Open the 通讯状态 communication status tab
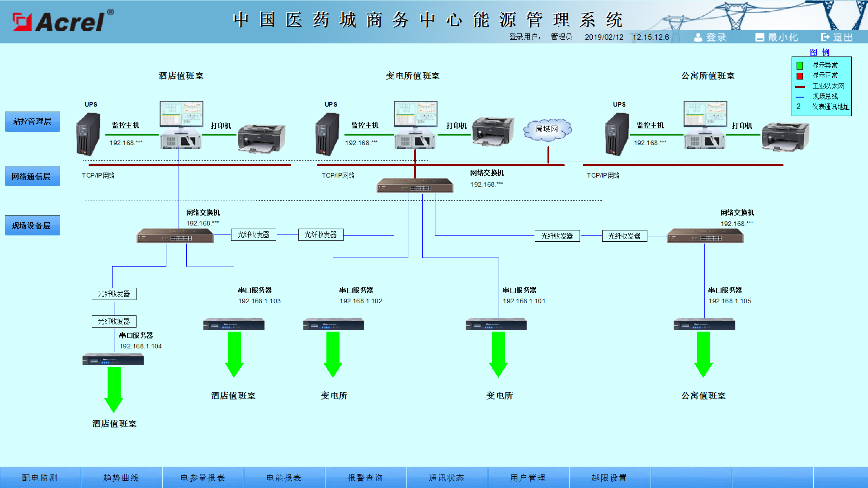This screenshot has height=488, width=868. 447,478
